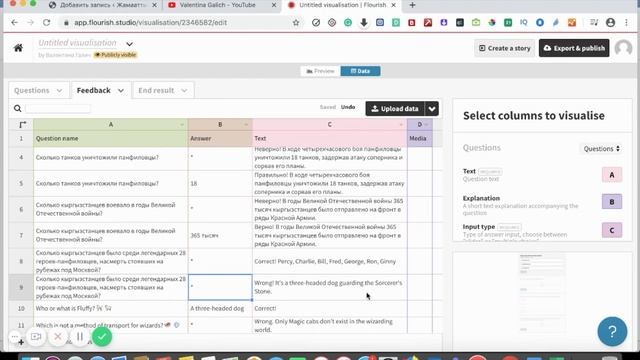The image size is (640, 360).
Task: Select Text column binding swatch A
Action: click(x=612, y=175)
